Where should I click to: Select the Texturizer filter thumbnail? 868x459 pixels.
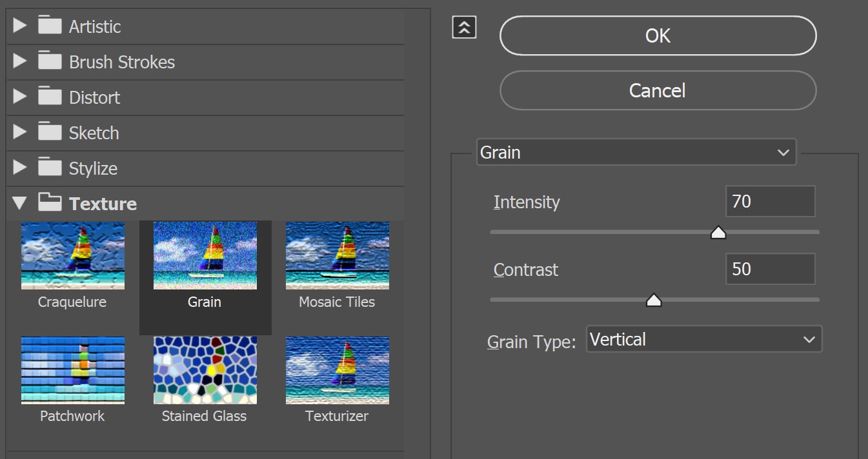337,370
